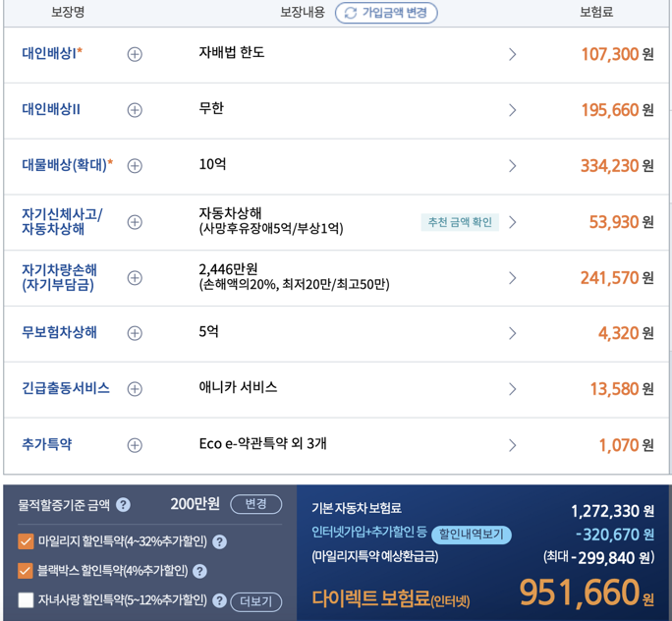
Task: Open help icon for 블랙박스 할인특약
Action: [199, 571]
